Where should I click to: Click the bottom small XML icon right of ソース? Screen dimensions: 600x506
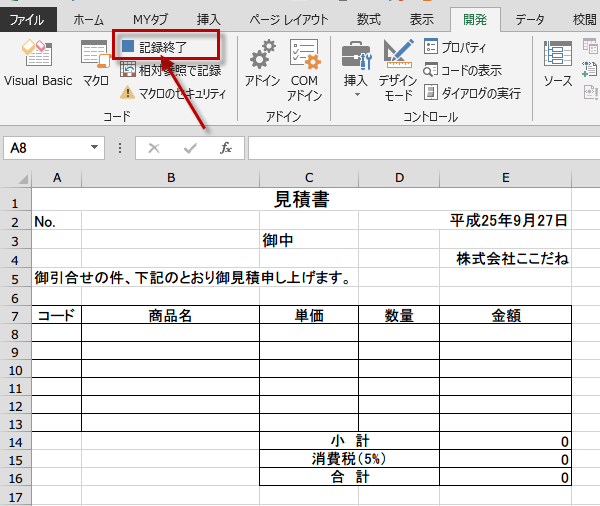point(590,92)
